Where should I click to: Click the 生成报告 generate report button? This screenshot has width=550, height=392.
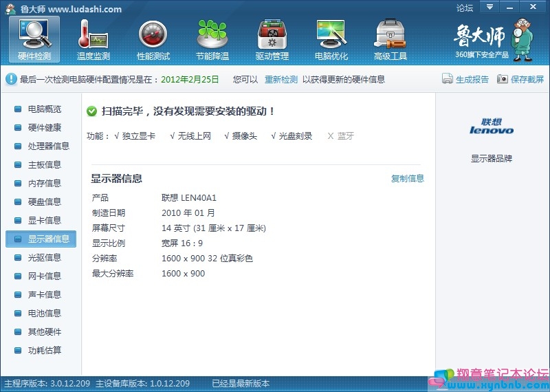click(465, 79)
